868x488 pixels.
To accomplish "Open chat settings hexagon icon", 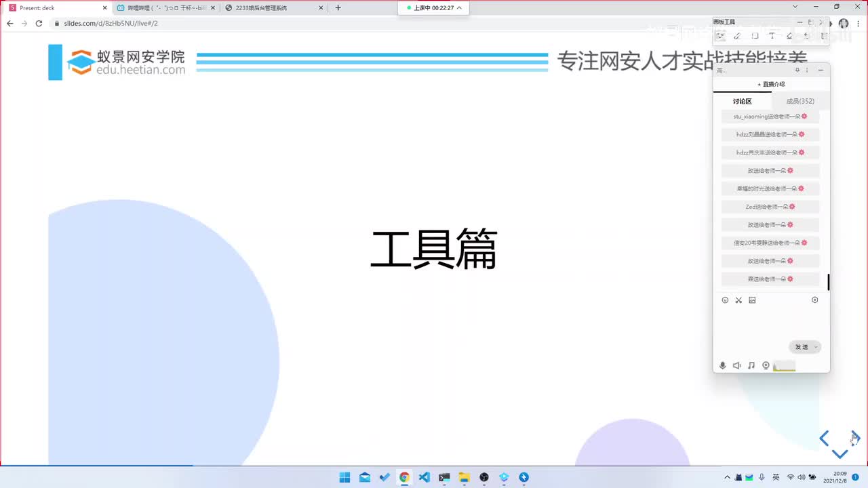I will (815, 300).
